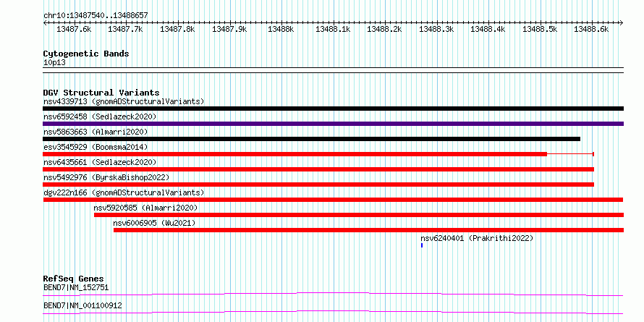Select the DGV Structural Variants track title
Image resolution: width=644 pixels, height=322 pixels.
click(101, 93)
